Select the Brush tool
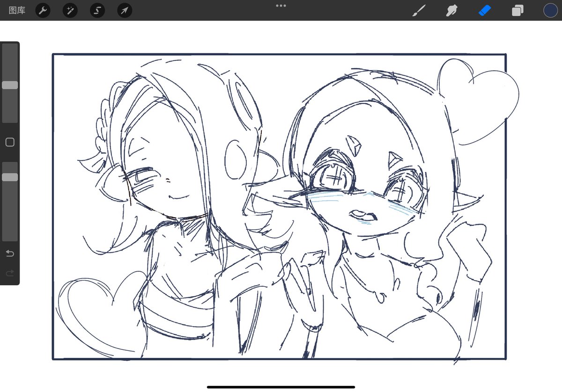This screenshot has width=562, height=392. pyautogui.click(x=418, y=10)
